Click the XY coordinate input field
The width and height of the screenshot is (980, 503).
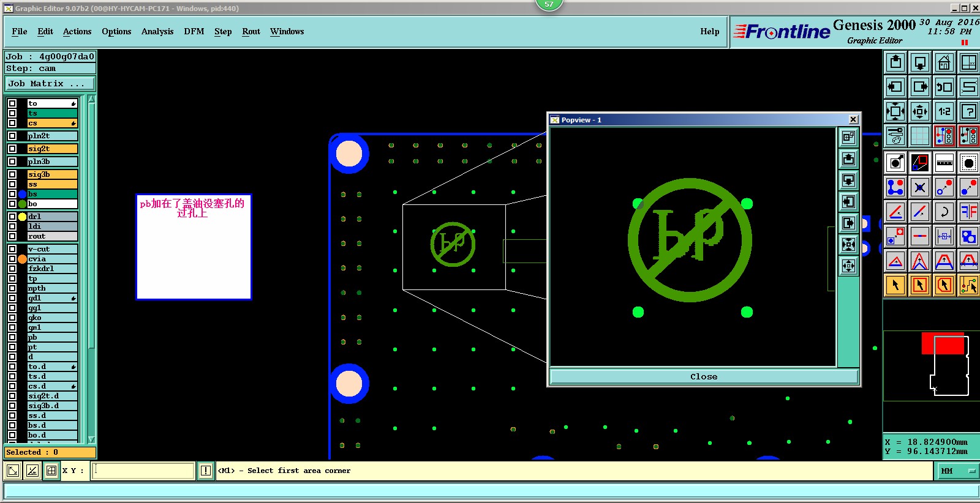pyautogui.click(x=143, y=471)
